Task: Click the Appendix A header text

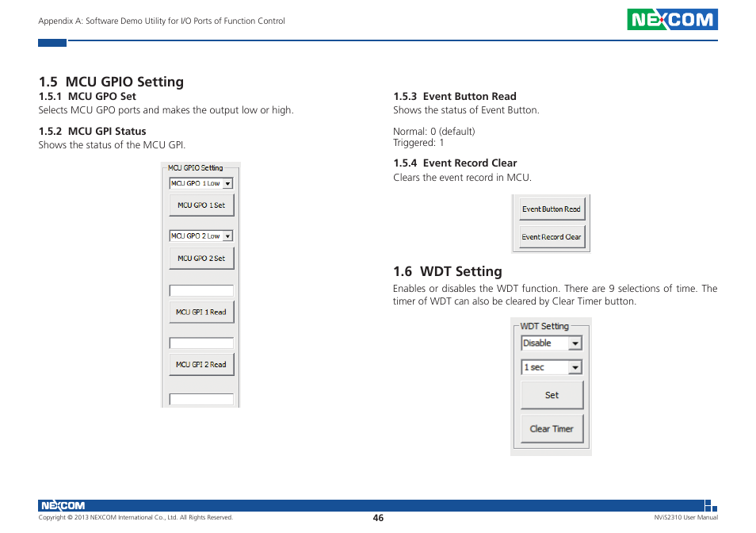Action: tap(162, 21)
